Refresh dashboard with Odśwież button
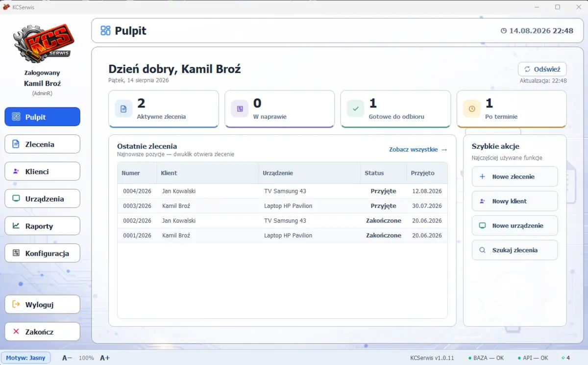 (542, 69)
